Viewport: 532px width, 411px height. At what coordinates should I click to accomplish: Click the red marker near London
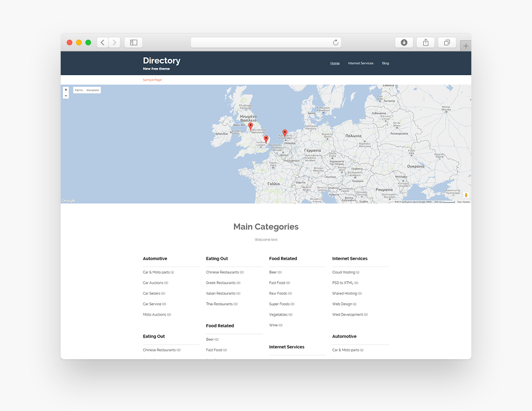point(266,138)
